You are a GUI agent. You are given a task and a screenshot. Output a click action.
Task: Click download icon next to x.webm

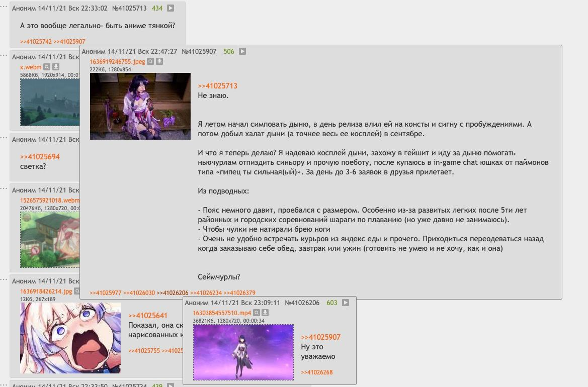56,67
